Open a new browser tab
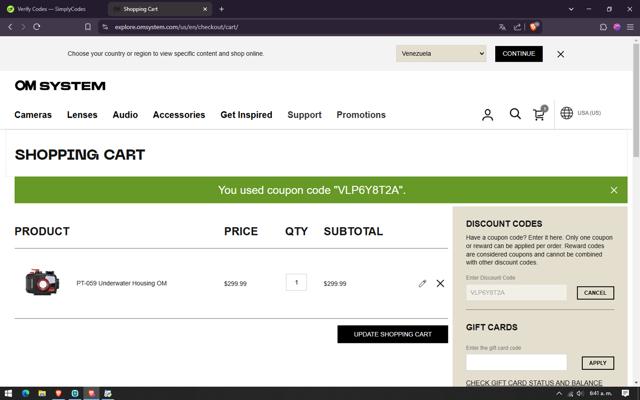Viewport: 640px width, 400px height. 221,9
